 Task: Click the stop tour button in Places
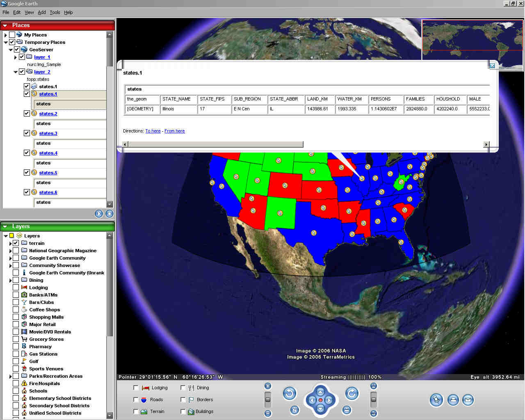pyautogui.click(x=110, y=213)
